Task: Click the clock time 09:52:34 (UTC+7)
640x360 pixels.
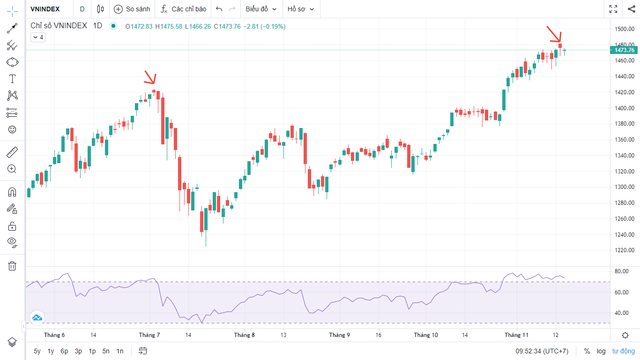Action: coord(542,351)
